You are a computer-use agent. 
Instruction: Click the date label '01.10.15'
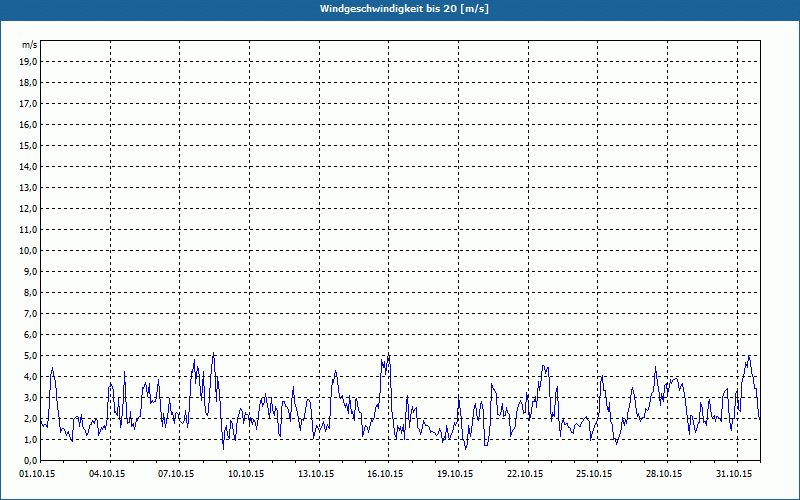pyautogui.click(x=37, y=474)
